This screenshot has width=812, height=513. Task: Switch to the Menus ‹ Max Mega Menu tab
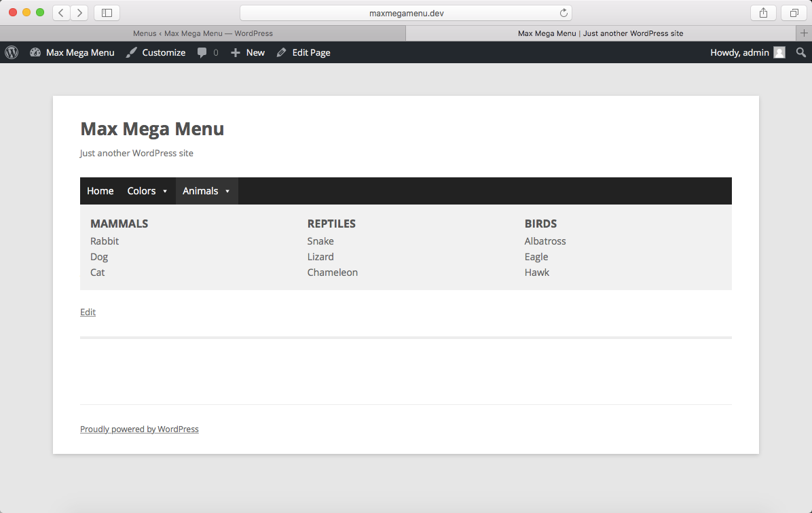(x=203, y=33)
